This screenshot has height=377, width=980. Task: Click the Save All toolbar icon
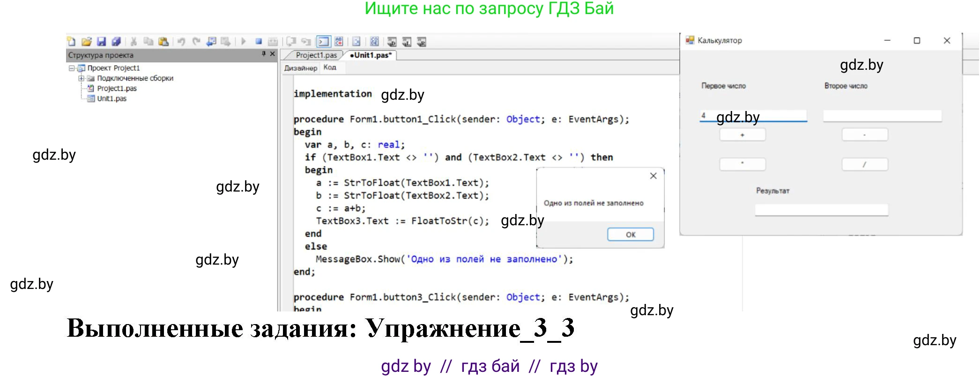coord(116,42)
